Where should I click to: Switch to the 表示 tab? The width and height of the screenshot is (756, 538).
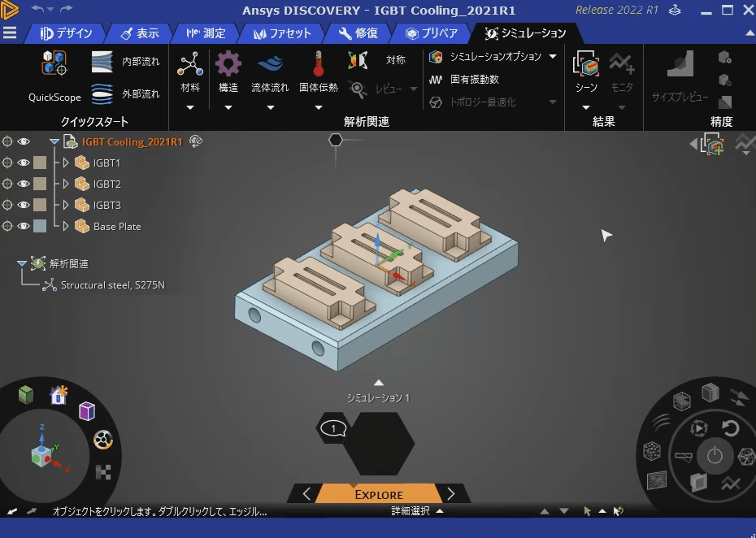pos(140,33)
